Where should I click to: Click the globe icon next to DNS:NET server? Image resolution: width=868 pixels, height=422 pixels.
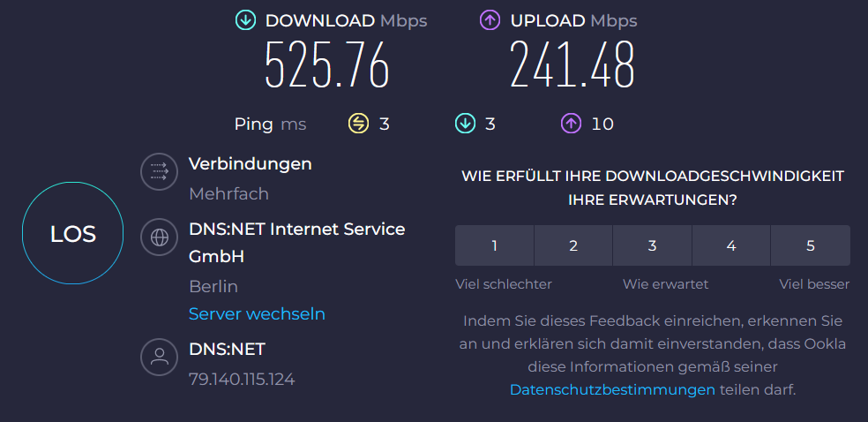pyautogui.click(x=160, y=237)
